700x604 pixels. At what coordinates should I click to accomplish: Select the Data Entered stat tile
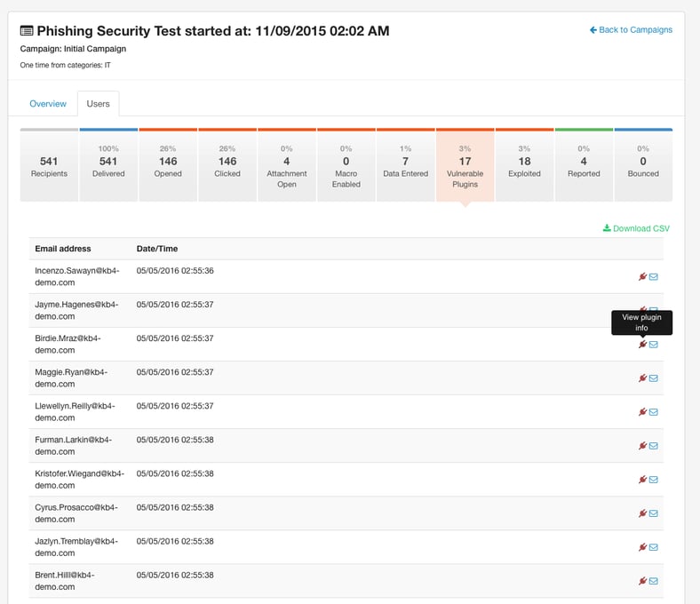pyautogui.click(x=405, y=164)
